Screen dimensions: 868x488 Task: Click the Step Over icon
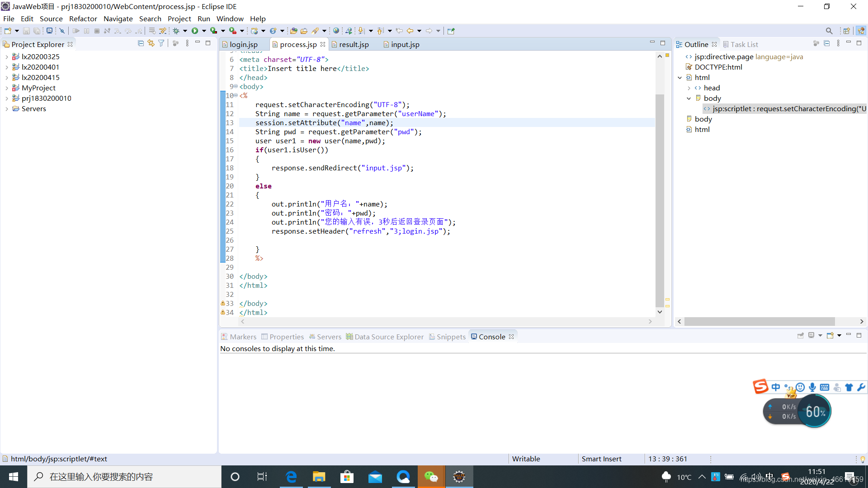coord(128,31)
